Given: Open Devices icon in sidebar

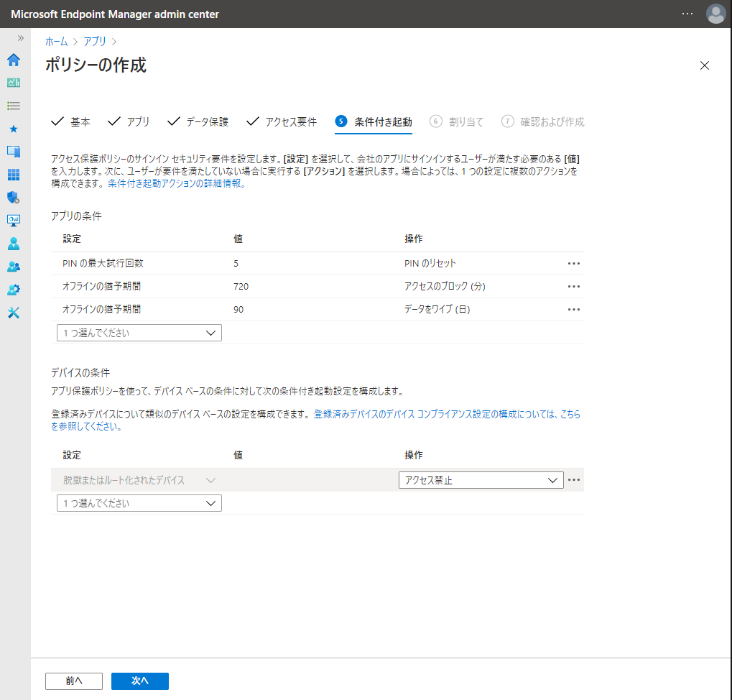Looking at the screenshot, I should (14, 152).
